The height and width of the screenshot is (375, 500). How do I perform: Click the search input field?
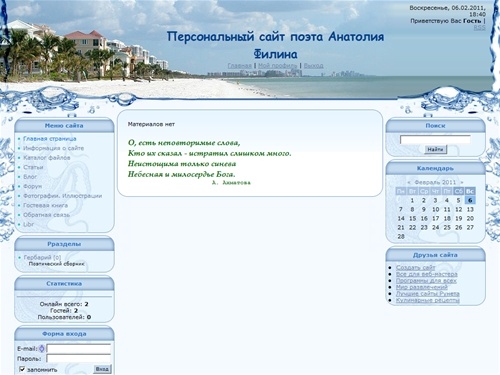click(x=435, y=139)
